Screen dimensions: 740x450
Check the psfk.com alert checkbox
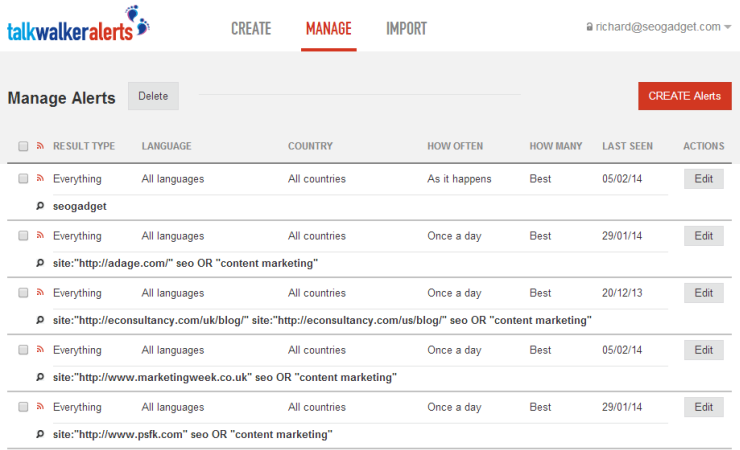coord(23,407)
